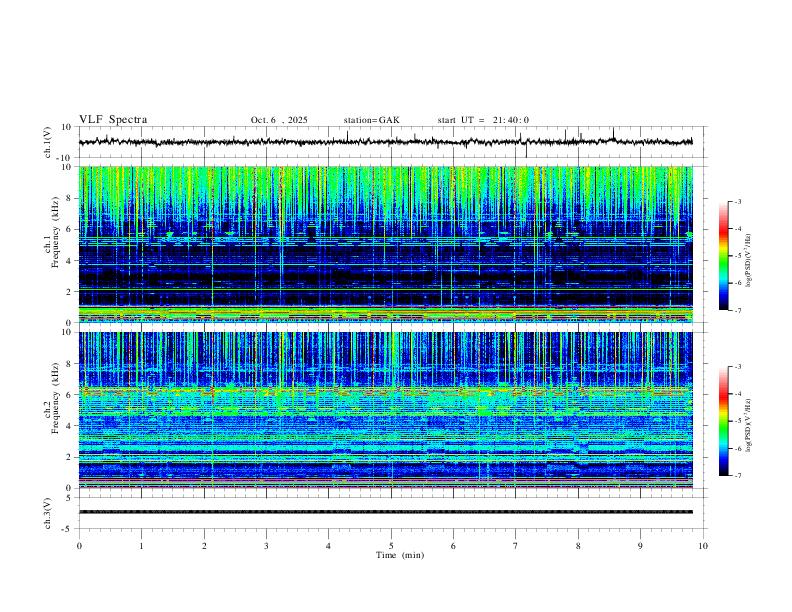
Task: Click time axis tick label "4"
Action: (x=328, y=546)
